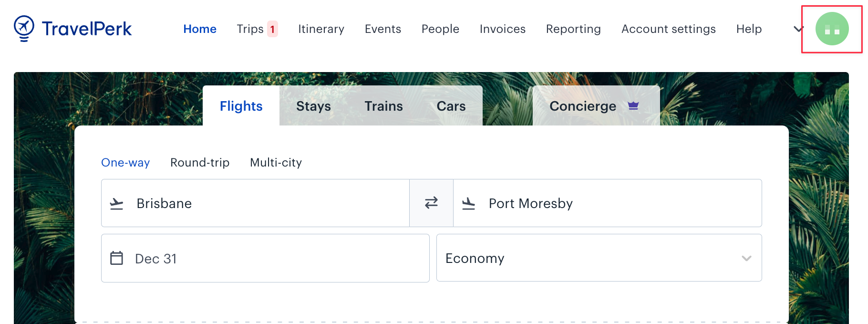This screenshot has height=324, width=868.
Task: Click the TravelPerk airplane logo icon
Action: (24, 29)
